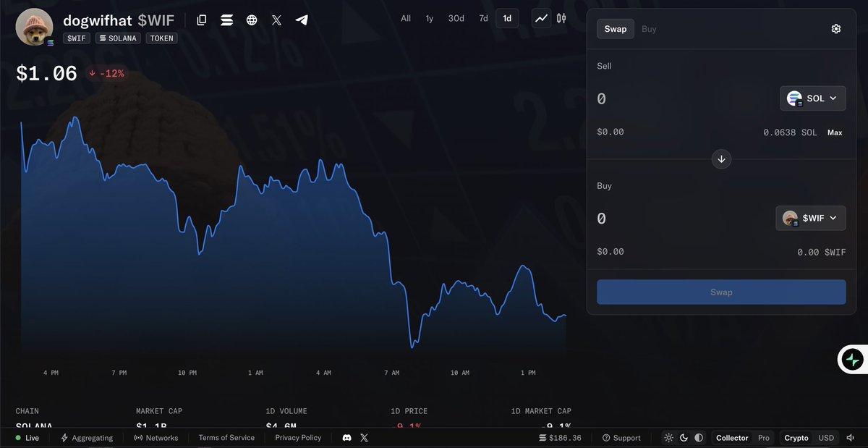This screenshot has width=868, height=448.
Task: Click the 1D MARKET CAP label
Action: click(x=541, y=411)
